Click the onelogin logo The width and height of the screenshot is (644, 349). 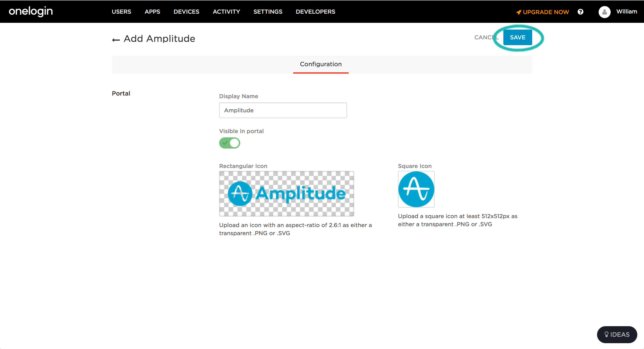(x=31, y=11)
